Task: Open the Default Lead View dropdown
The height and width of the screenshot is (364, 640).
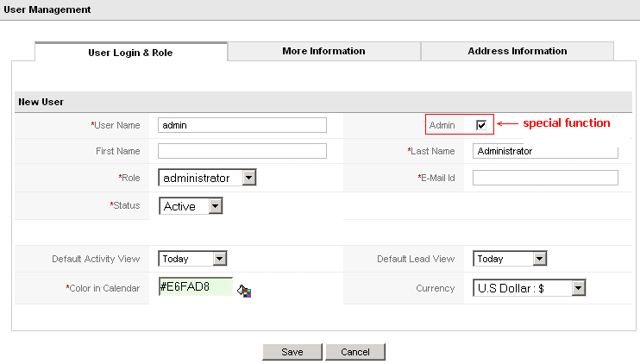Action: 509,259
